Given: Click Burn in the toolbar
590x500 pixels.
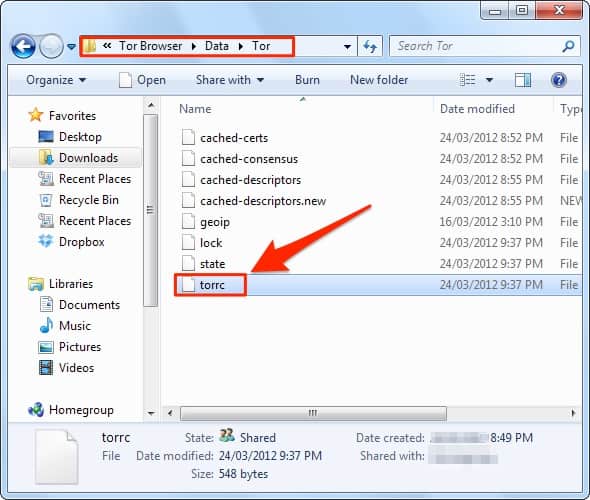Looking at the screenshot, I should coord(307,80).
